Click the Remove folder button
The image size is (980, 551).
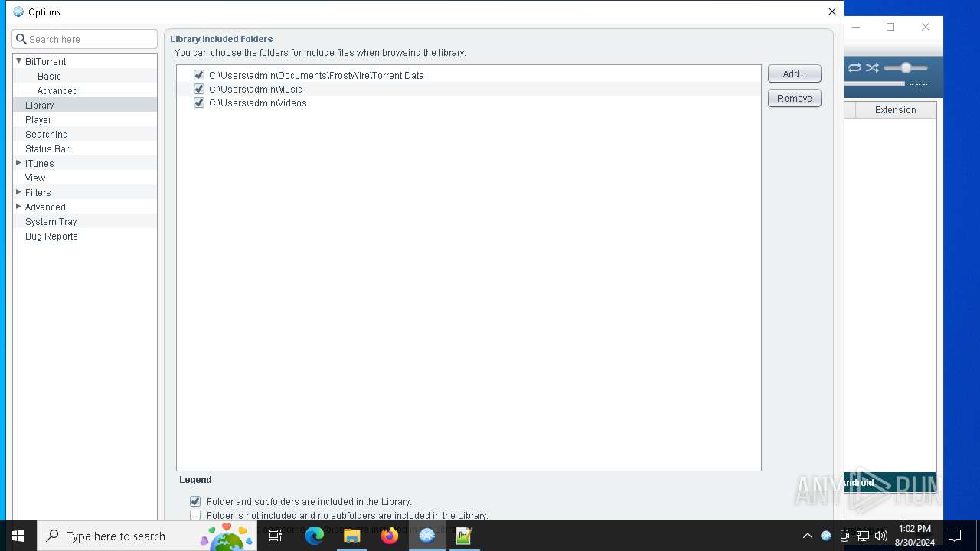click(795, 98)
